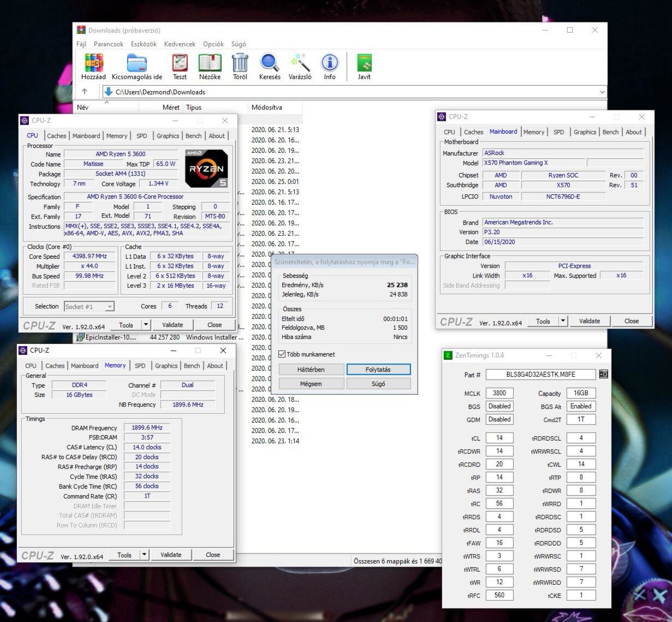
Task: Click the Teszt icon in WinRAR toolbar
Action: [x=180, y=63]
